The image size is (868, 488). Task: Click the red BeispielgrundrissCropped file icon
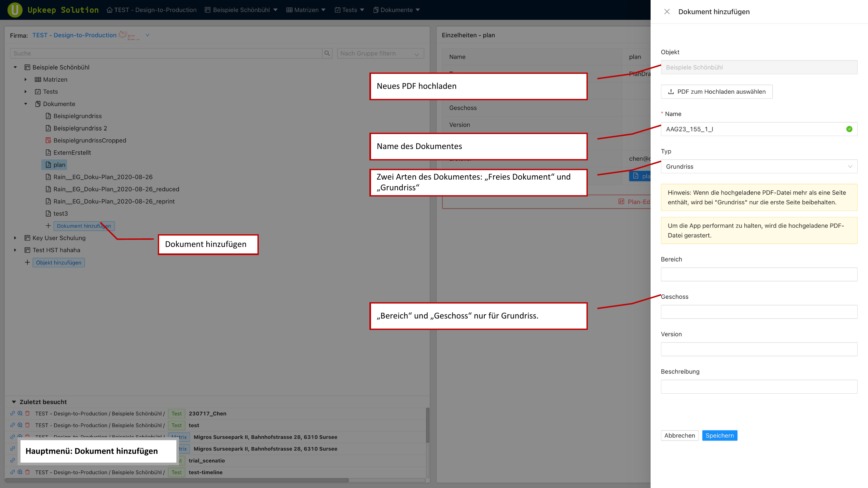point(48,141)
